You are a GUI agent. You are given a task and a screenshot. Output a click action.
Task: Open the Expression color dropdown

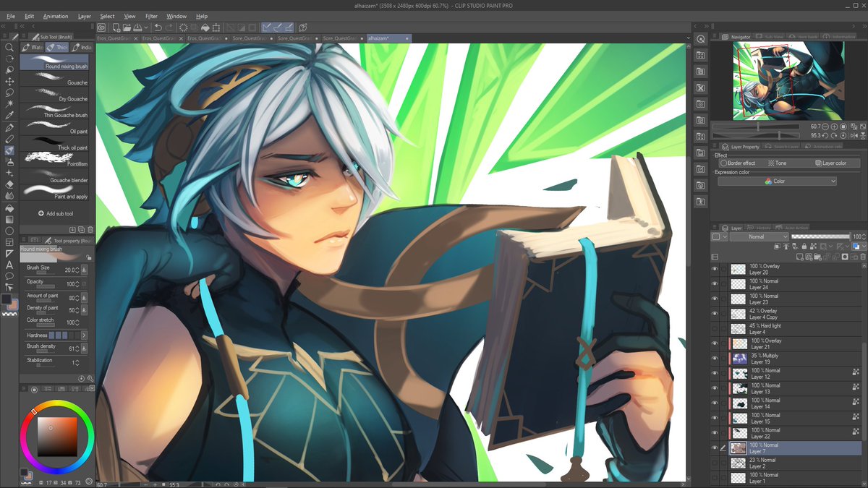777,181
